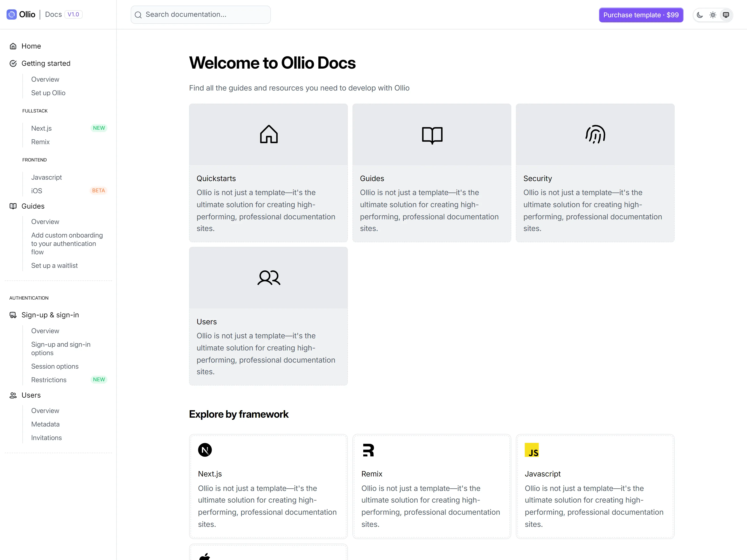The height and width of the screenshot is (560, 747).
Task: Click the V1.0 version badge
Action: tap(73, 14)
